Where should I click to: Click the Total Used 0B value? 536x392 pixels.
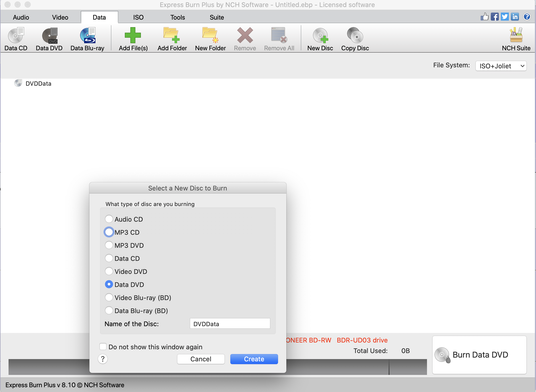pyautogui.click(x=405, y=351)
